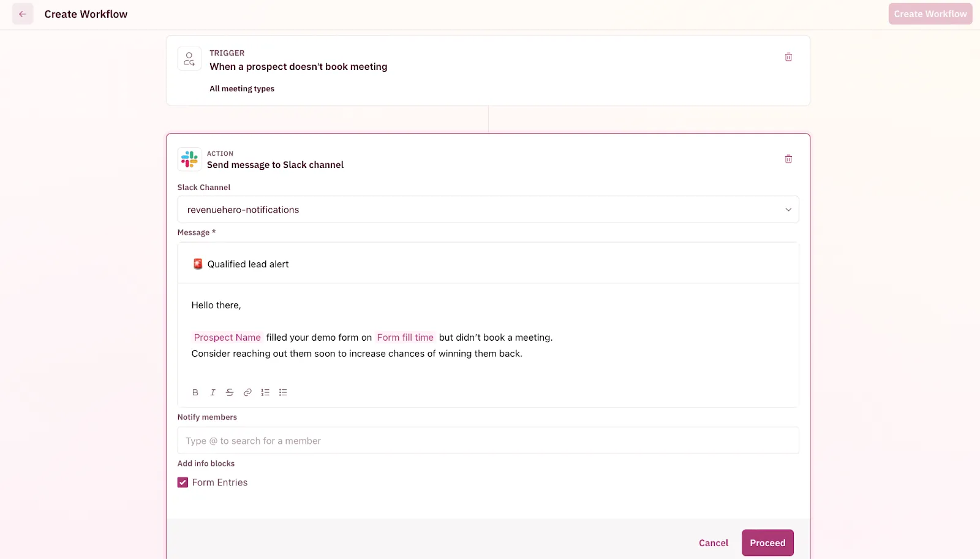Click the Notify members search field
The image size is (980, 559).
coord(488,441)
